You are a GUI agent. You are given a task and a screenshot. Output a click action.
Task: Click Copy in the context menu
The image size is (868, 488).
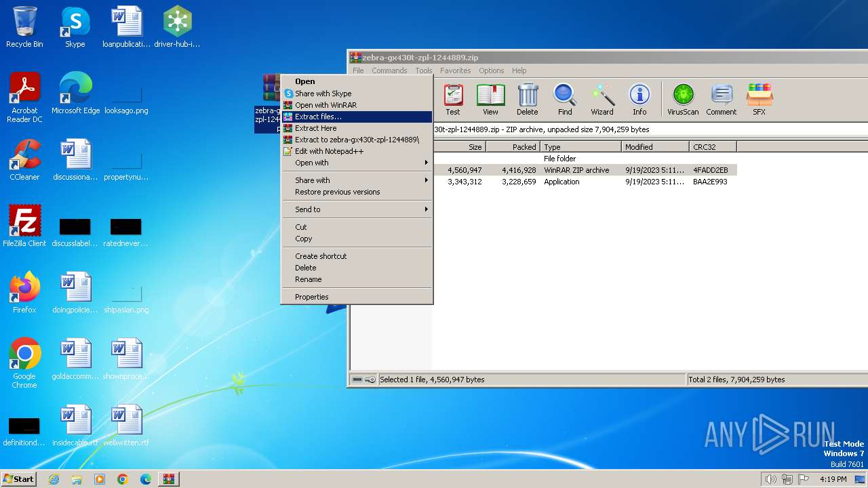357,239
